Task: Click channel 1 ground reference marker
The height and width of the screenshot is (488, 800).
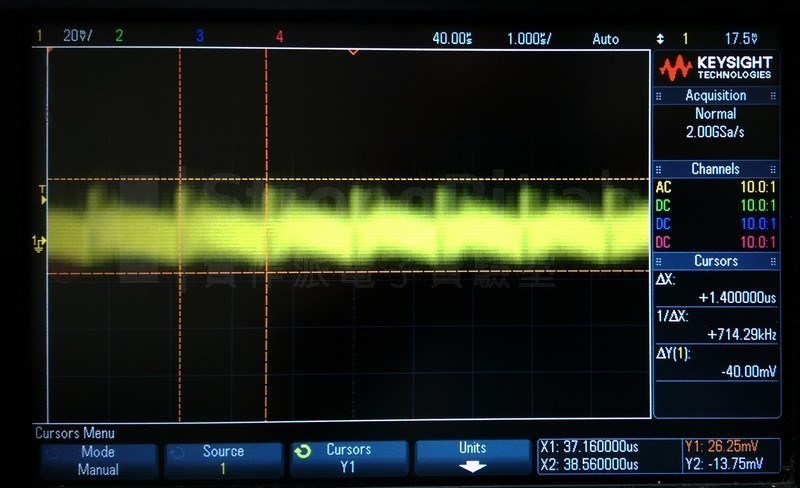Action: [39, 243]
